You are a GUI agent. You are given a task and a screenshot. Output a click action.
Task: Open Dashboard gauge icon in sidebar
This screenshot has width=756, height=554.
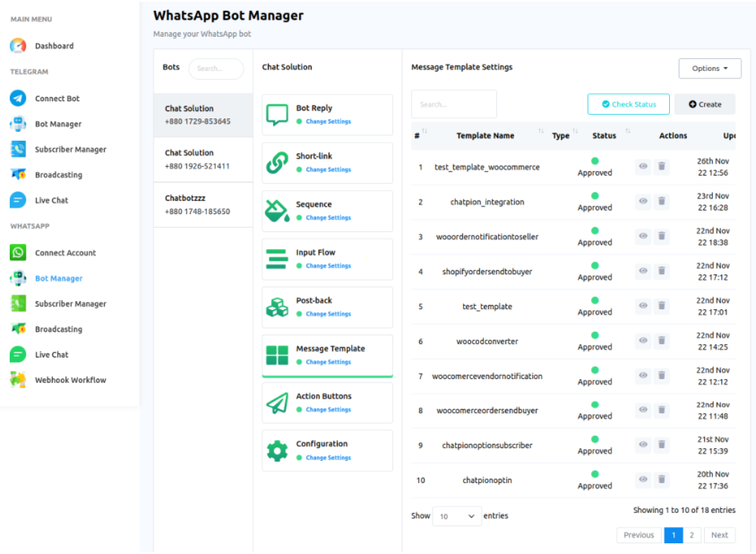click(18, 46)
